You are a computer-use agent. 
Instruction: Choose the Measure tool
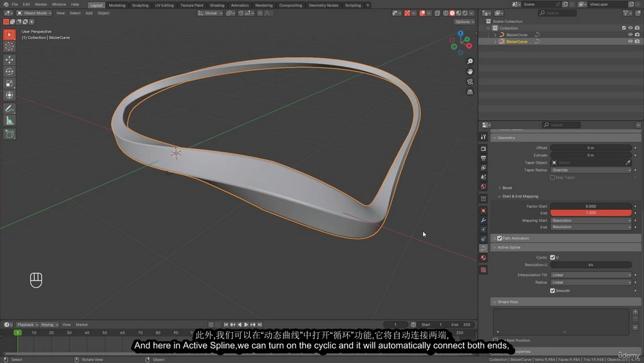tap(9, 121)
